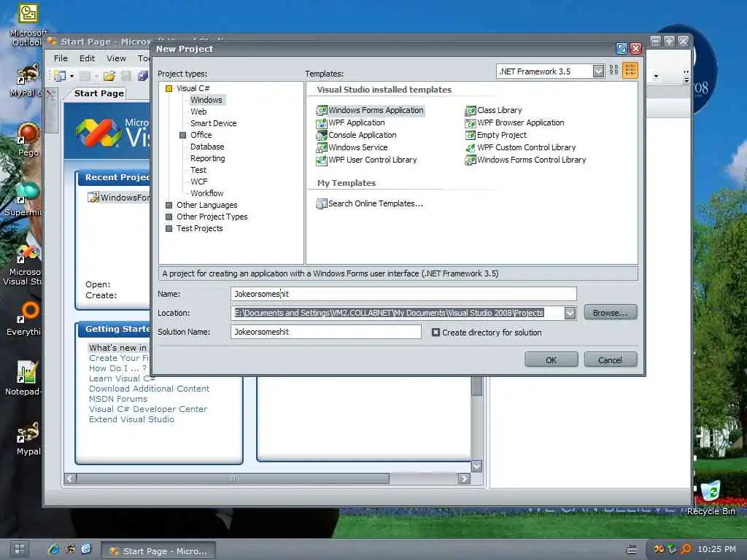Open Mypal desktop shortcut near bottom

click(28, 438)
